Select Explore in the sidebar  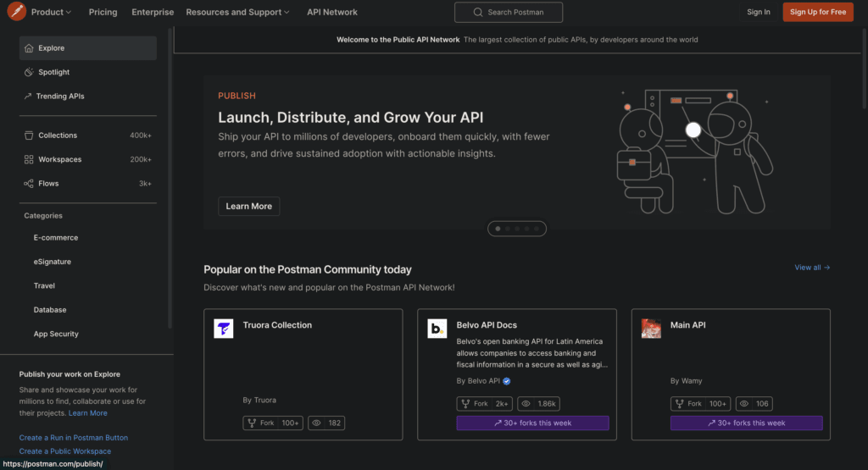click(x=88, y=48)
